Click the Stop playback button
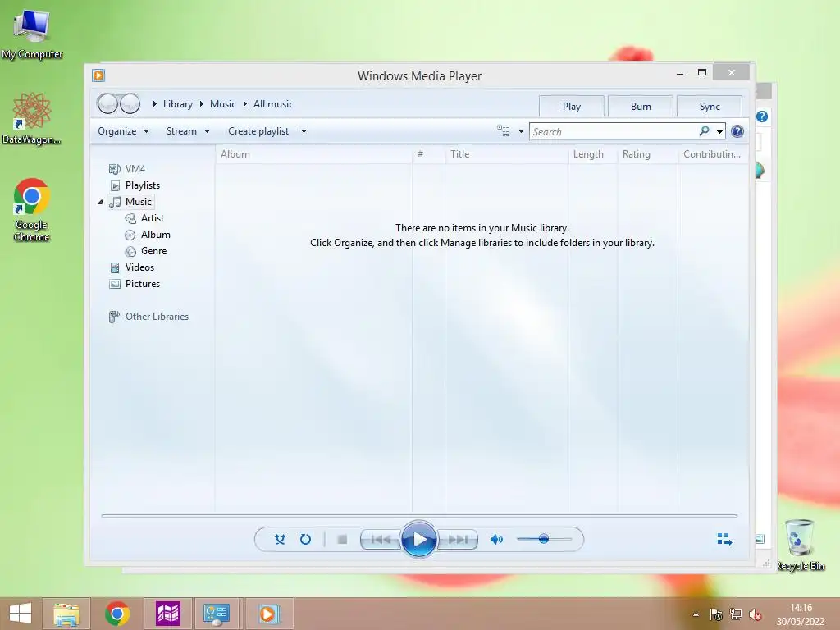This screenshot has width=840, height=630. [342, 539]
